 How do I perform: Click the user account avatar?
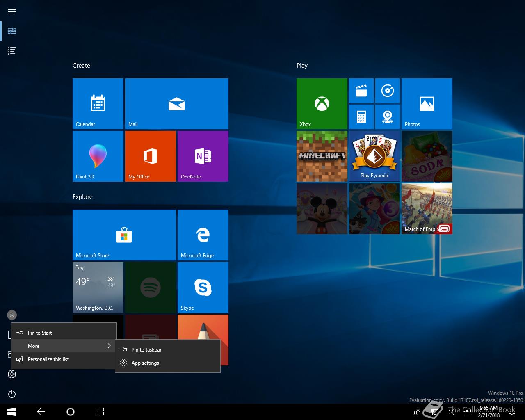(12, 315)
